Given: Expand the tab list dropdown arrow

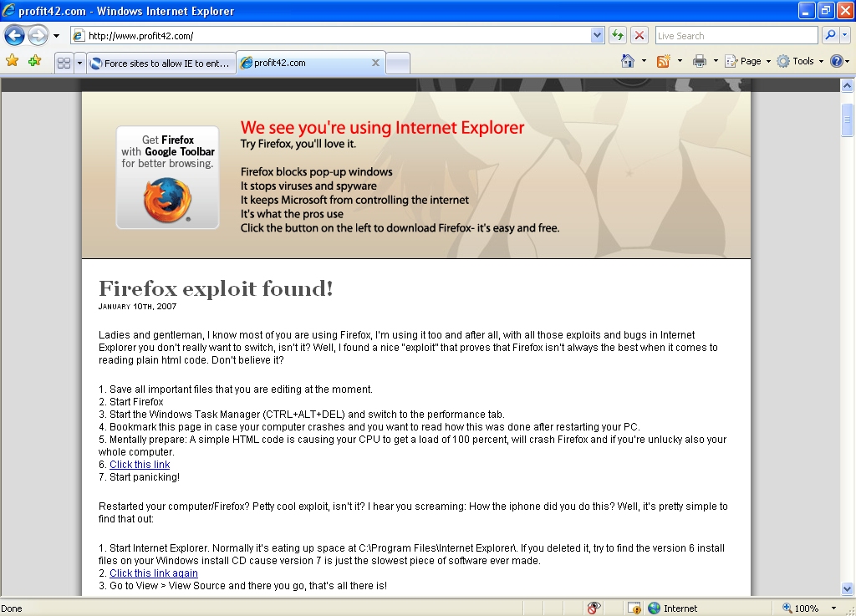Looking at the screenshot, I should tap(79, 64).
